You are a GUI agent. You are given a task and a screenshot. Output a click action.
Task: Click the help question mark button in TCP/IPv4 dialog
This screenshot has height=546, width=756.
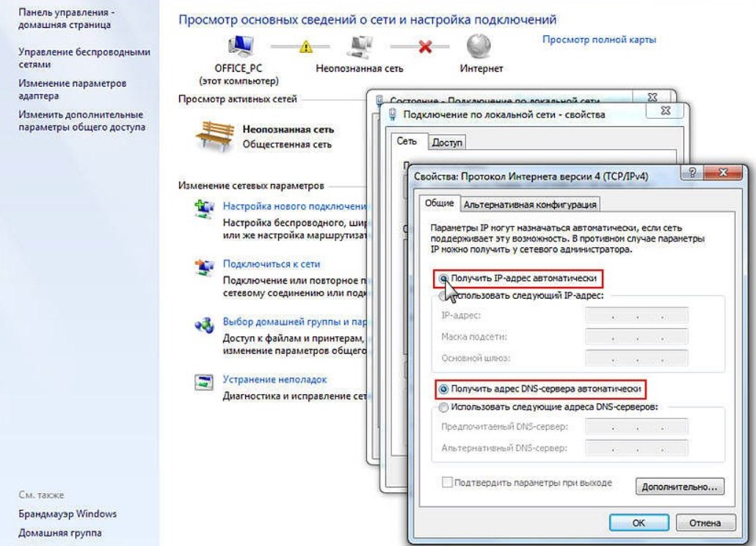(x=692, y=172)
